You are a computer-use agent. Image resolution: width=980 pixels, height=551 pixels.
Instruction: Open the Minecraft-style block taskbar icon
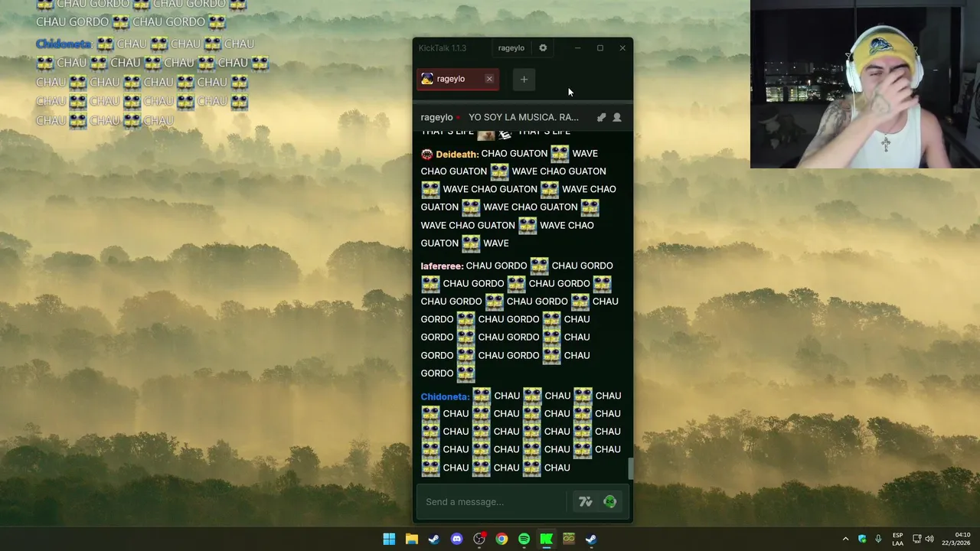point(569,539)
